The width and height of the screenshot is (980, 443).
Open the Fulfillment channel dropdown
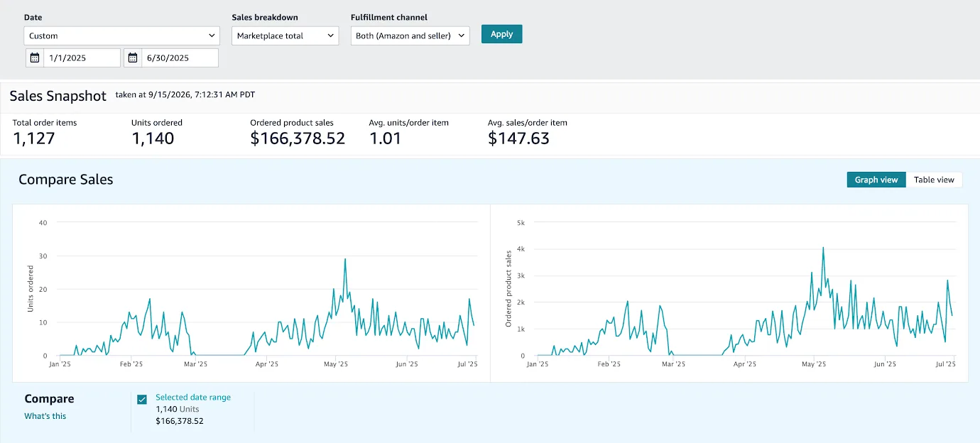pyautogui.click(x=410, y=35)
